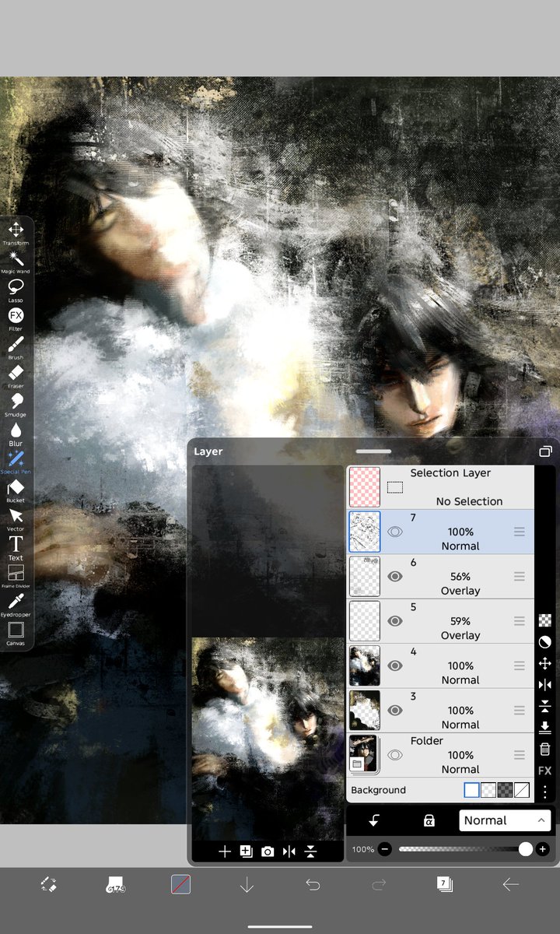
Task: Toggle the alpha lock button
Action: pyautogui.click(x=429, y=820)
